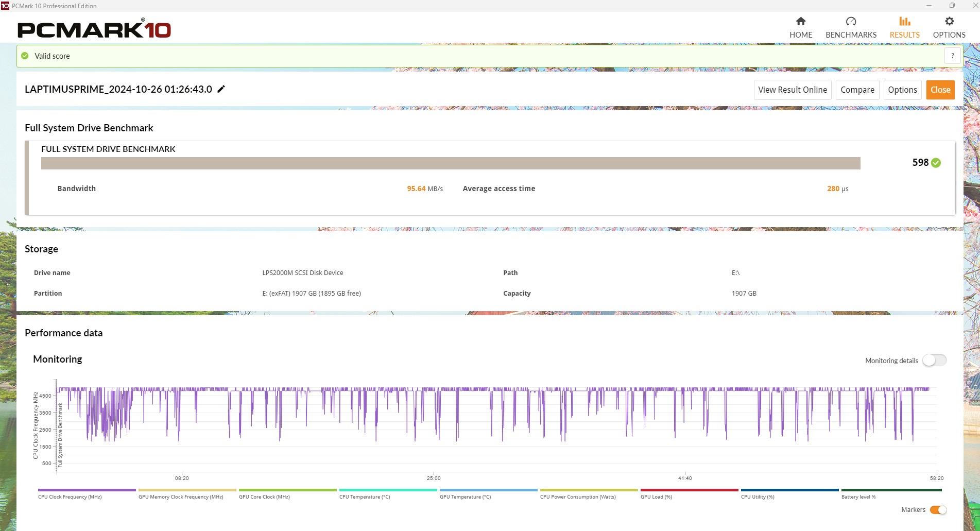Toggle CPU Clock Frequency legend swatch
Viewport: 980px width, 531px height.
(87, 490)
